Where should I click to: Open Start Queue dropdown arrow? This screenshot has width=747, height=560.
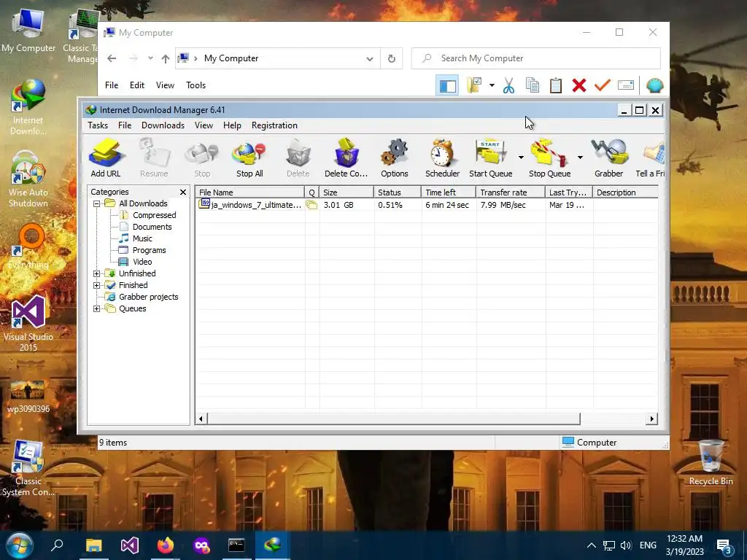point(521,157)
